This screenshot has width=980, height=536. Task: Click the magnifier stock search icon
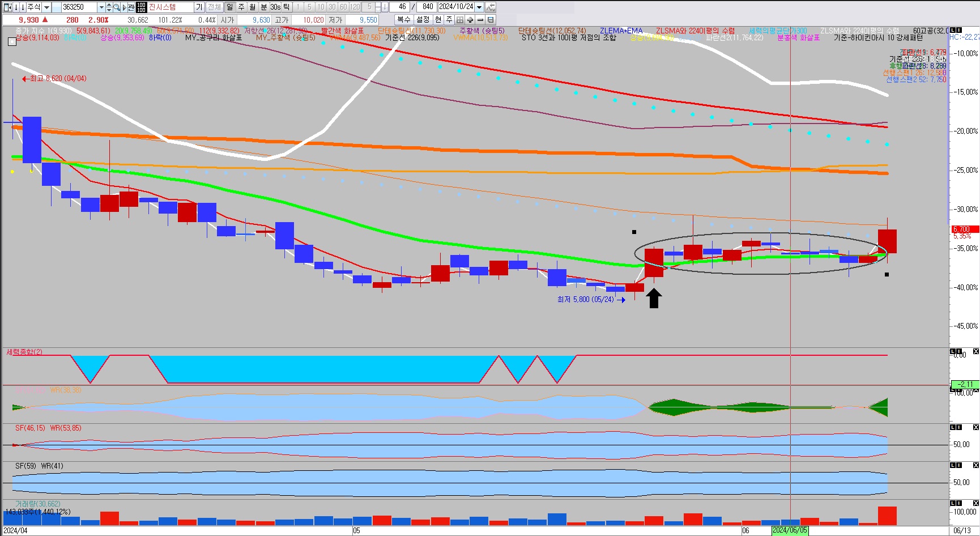tap(117, 7)
